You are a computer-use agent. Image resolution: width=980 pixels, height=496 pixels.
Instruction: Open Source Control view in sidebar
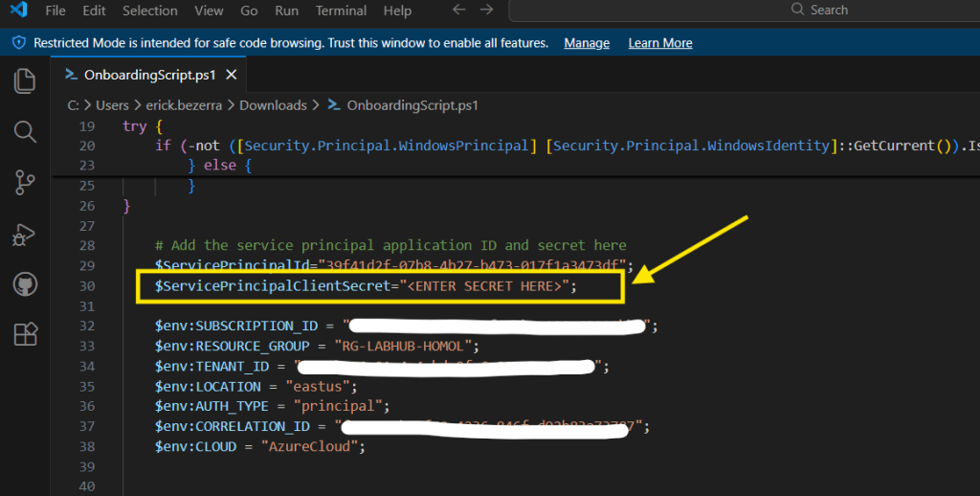click(x=25, y=182)
